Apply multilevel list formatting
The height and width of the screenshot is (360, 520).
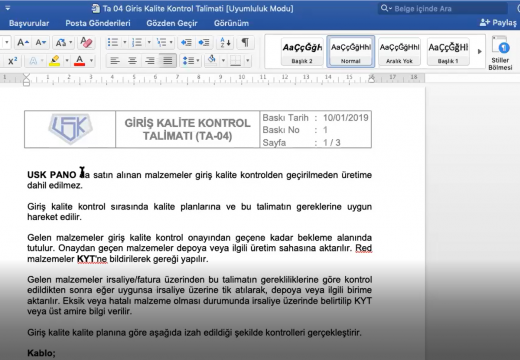161,42
